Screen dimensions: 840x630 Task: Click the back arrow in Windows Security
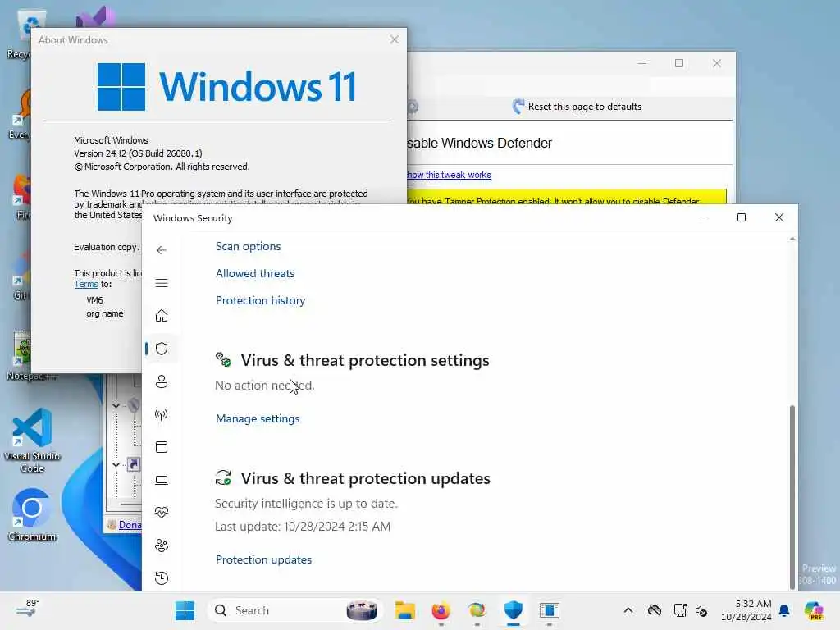click(162, 250)
